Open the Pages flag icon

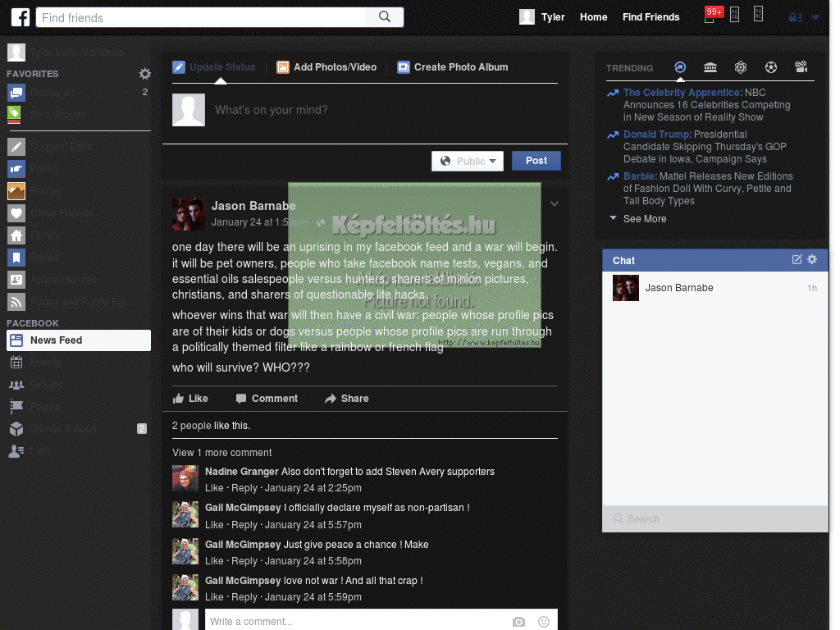click(x=16, y=407)
